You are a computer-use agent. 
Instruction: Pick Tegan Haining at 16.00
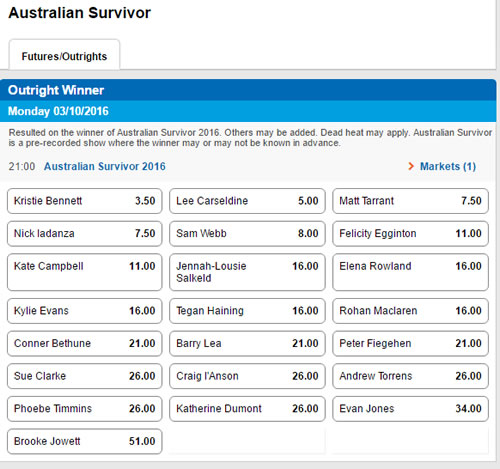[x=247, y=311]
